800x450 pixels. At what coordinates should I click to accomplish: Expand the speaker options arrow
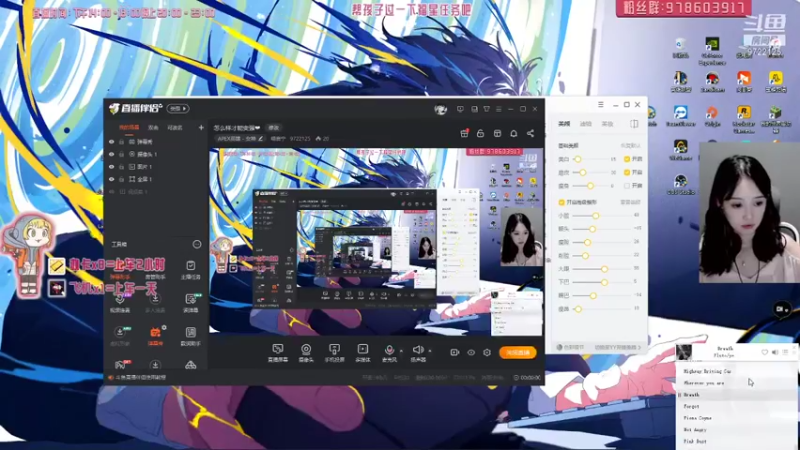pyautogui.click(x=430, y=351)
